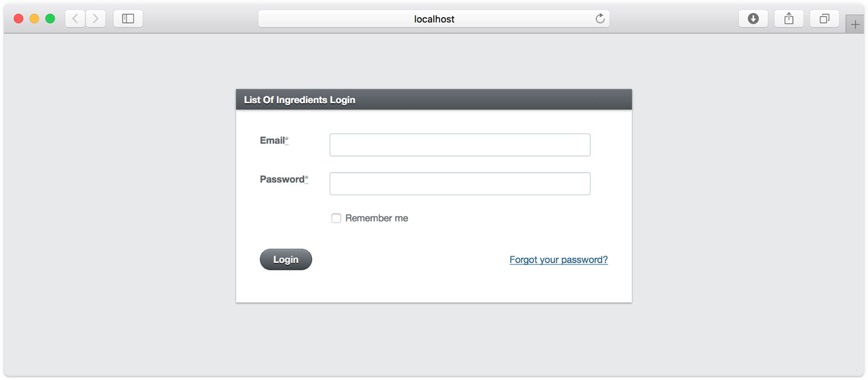Open the Safari sidebar

click(128, 18)
